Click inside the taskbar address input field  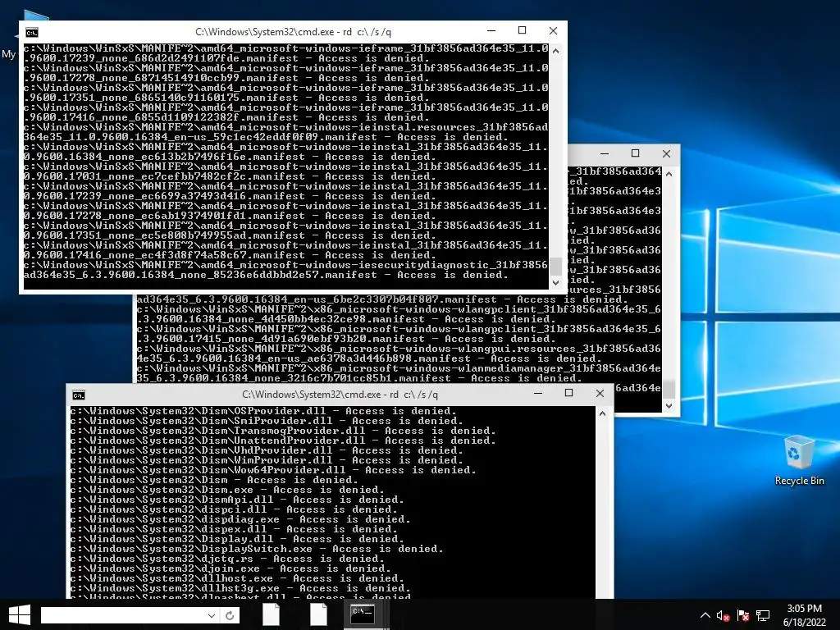[x=123, y=615]
